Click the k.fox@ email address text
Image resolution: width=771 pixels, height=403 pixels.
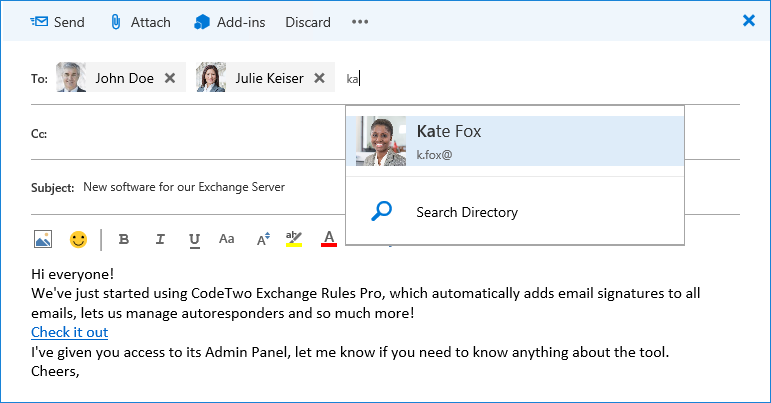pos(434,155)
